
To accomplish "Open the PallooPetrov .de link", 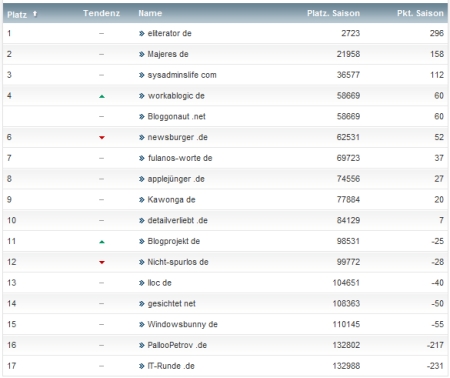I will click(x=177, y=345).
